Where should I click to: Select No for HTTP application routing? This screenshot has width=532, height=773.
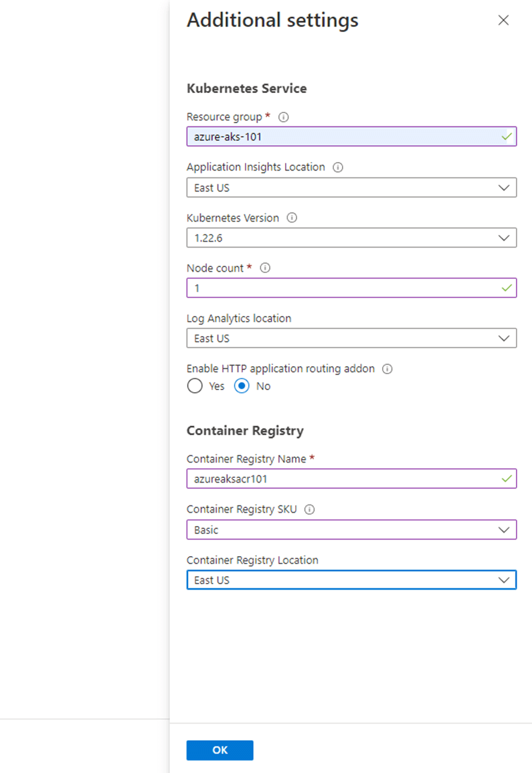[242, 386]
